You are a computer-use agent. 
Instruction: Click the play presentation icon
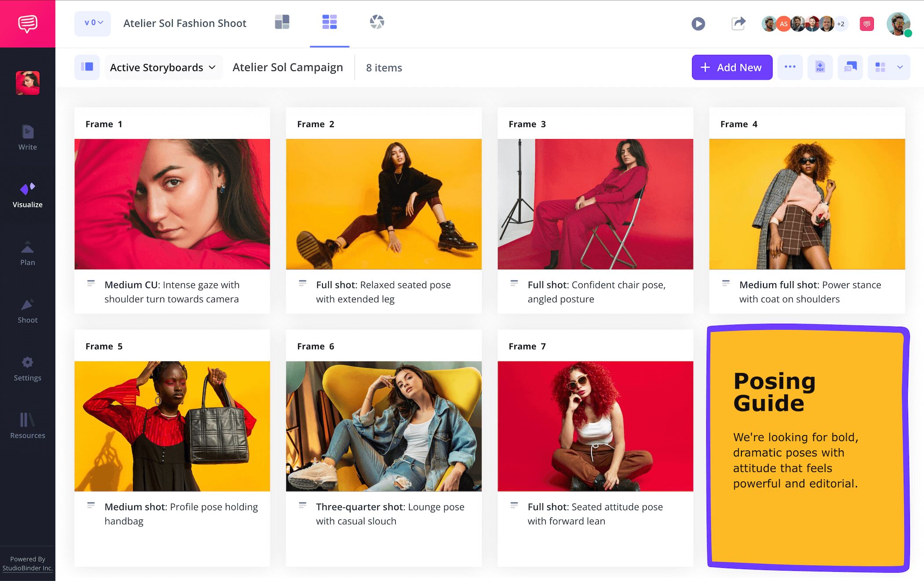pyautogui.click(x=698, y=24)
